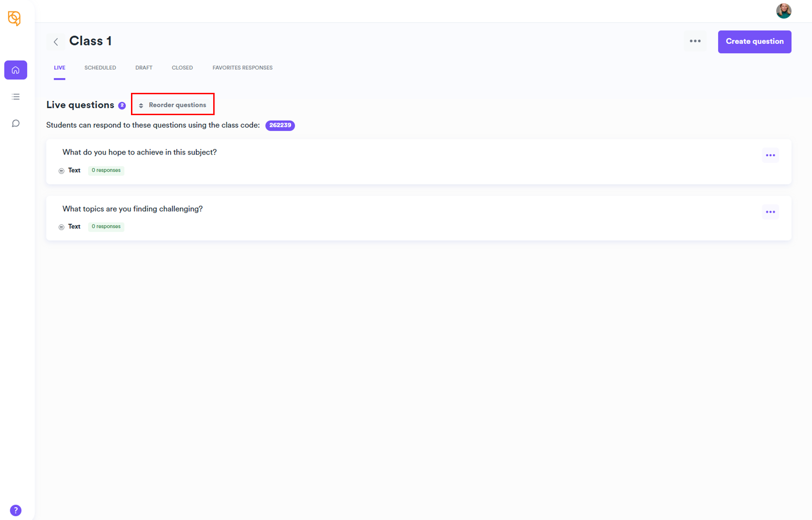Open options menu for 'What do you hope to achieve' question
812x520 pixels.
coord(770,156)
